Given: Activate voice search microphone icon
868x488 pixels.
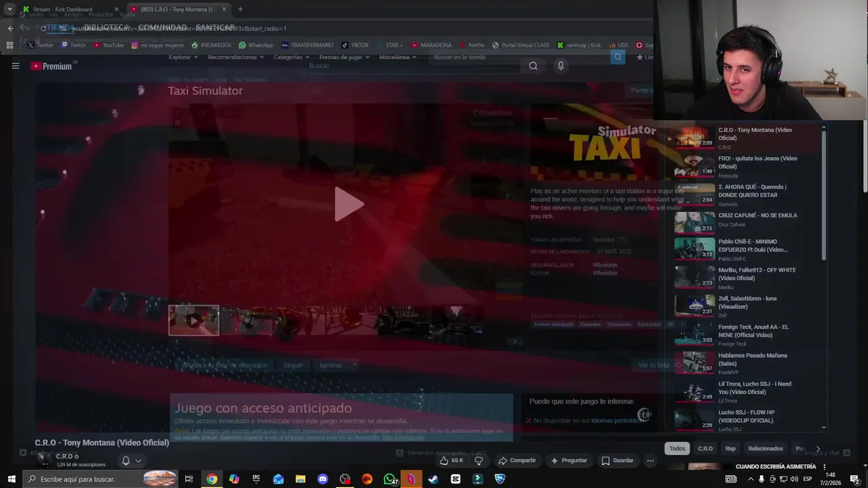Looking at the screenshot, I should tap(560, 66).
